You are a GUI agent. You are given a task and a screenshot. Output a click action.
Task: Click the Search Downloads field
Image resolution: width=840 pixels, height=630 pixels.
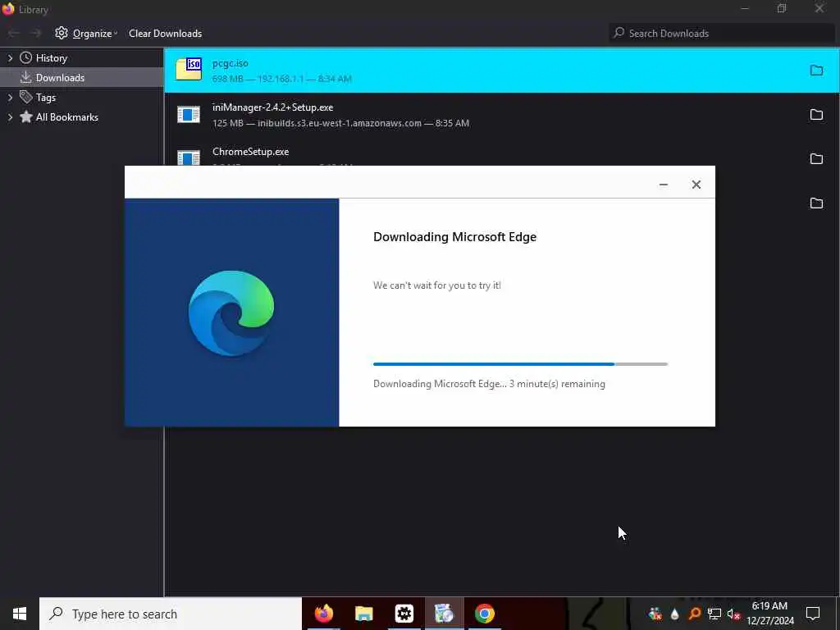pos(722,33)
